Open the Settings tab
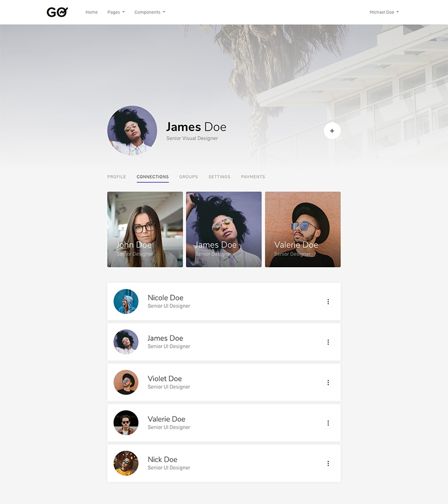This screenshot has width=448, height=504. tap(219, 177)
